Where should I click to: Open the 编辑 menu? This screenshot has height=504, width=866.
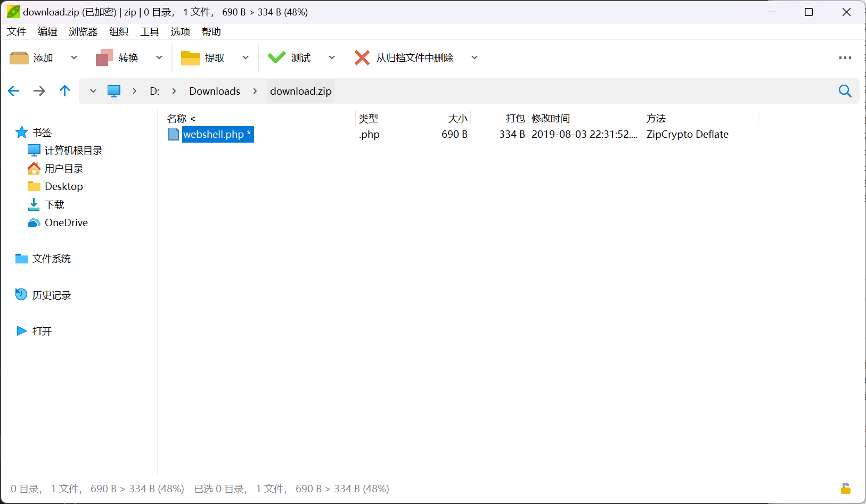pyautogui.click(x=47, y=32)
